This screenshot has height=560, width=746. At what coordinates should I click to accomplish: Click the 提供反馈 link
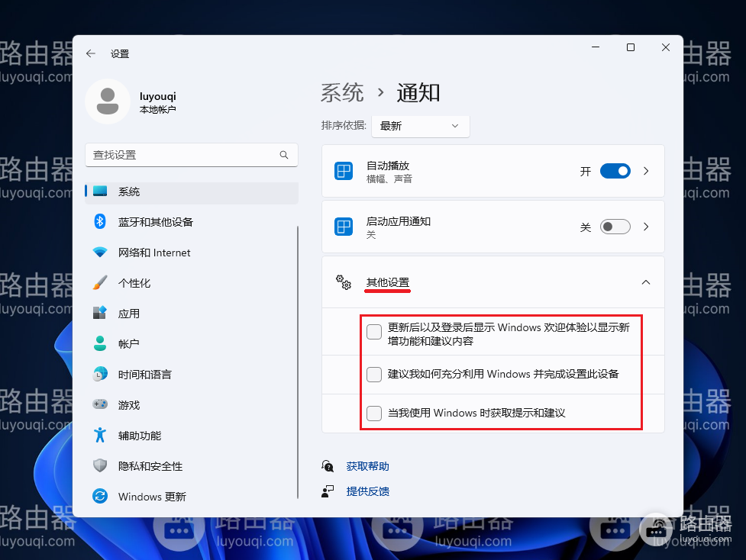click(368, 491)
